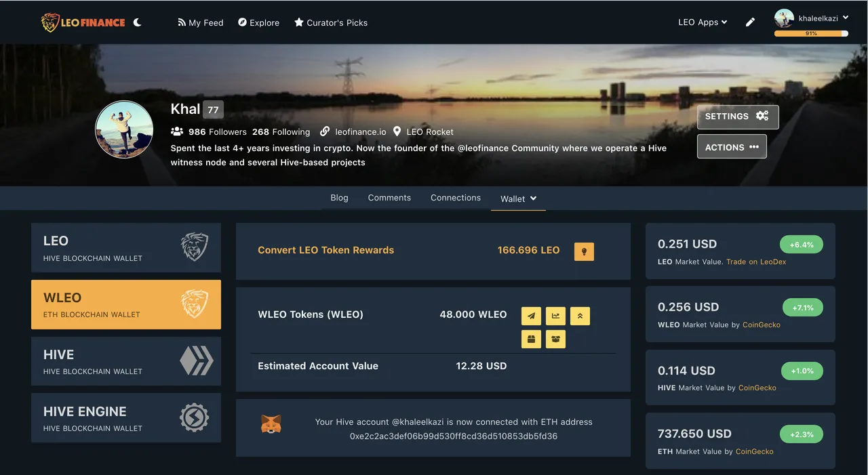The image size is (868, 475).
Task: Select the HIVE blockchain wallet
Action: pyautogui.click(x=126, y=361)
